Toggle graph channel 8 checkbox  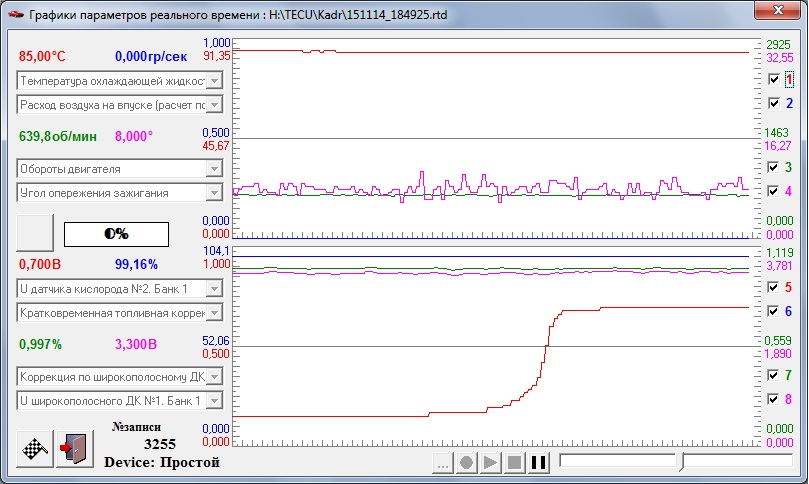coord(773,399)
